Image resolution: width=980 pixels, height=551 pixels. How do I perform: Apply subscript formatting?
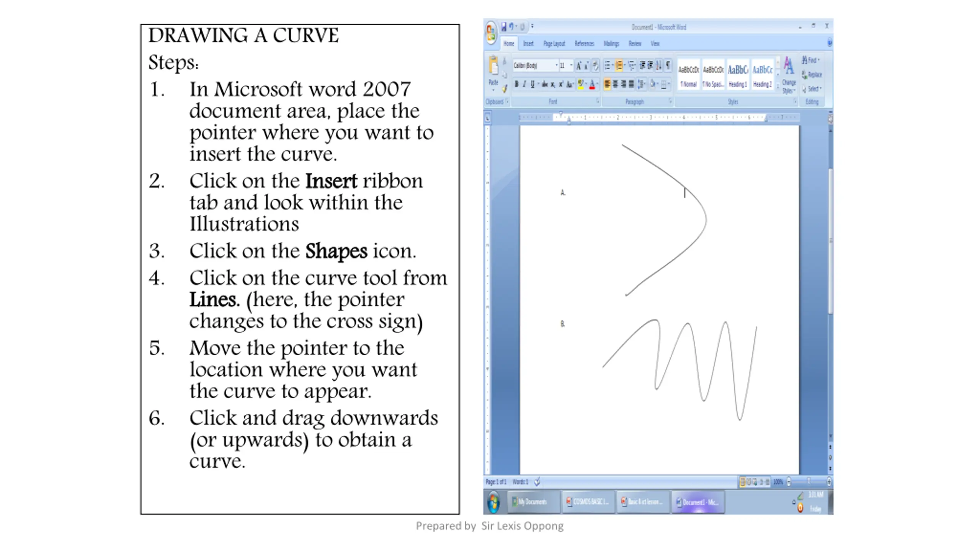553,85
